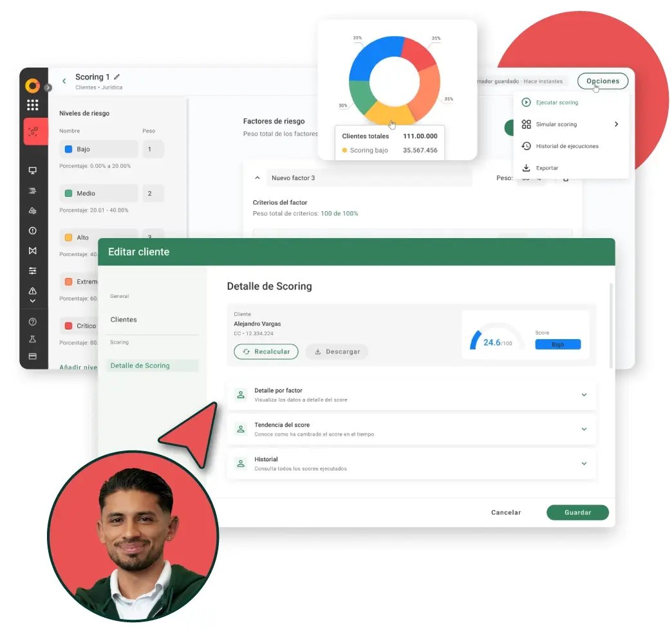Click Cancelar in Editar cliente dialog

click(x=506, y=513)
